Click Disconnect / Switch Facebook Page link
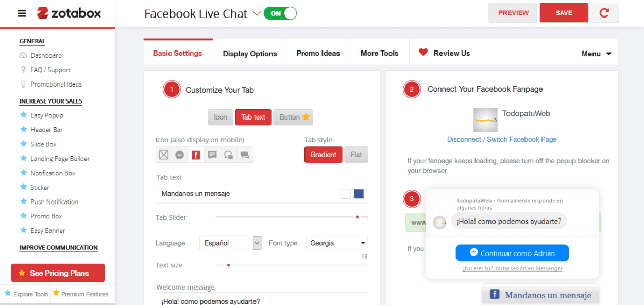 click(x=502, y=139)
